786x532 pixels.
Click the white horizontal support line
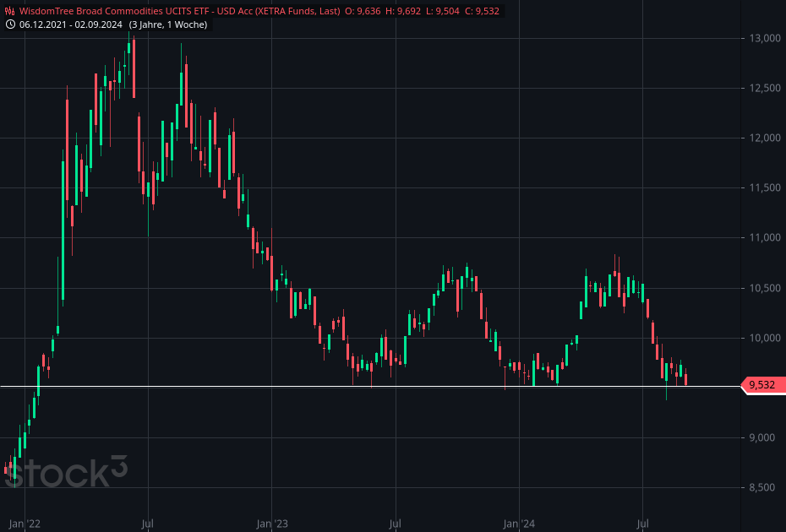(254, 385)
